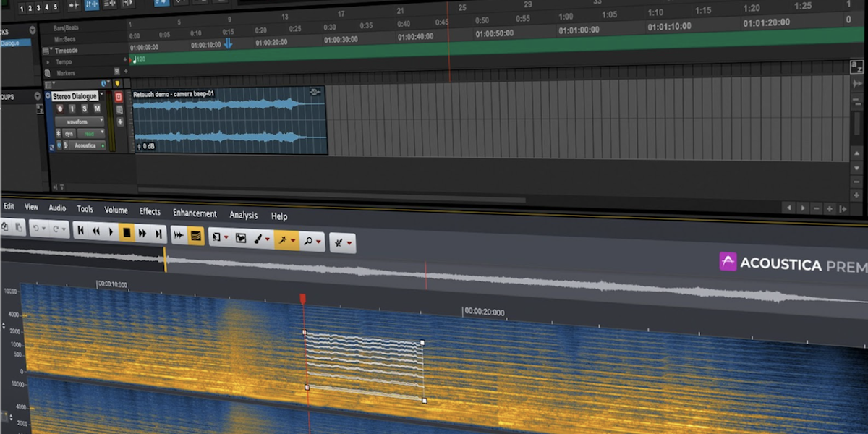The width and height of the screenshot is (868, 434).
Task: Open the Enhancement menu
Action: 195,213
